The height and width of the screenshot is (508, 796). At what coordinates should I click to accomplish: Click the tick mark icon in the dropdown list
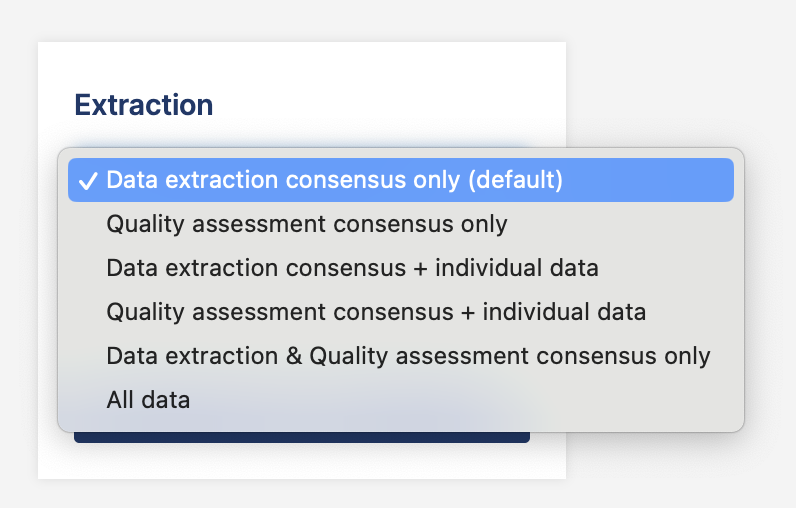point(89,181)
